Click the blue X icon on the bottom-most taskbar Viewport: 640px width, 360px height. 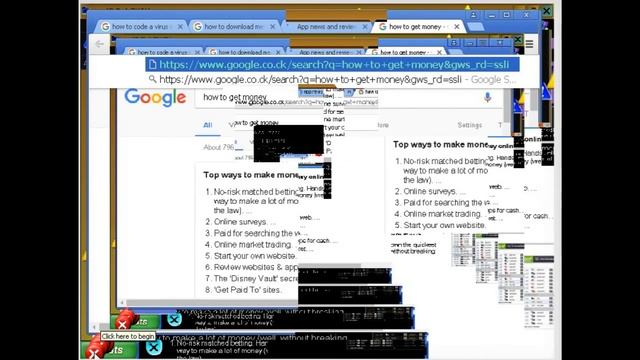[154, 347]
